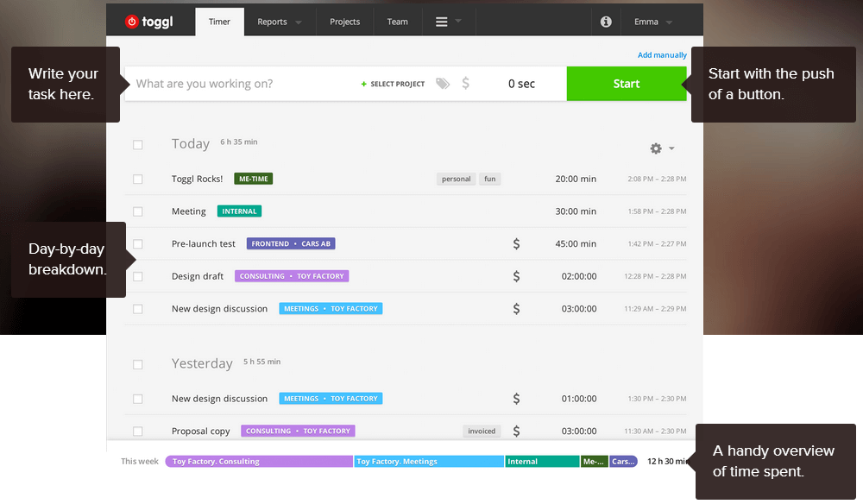The height and width of the screenshot is (504, 863).
Task: Select the Design draft checkbox
Action: click(137, 276)
